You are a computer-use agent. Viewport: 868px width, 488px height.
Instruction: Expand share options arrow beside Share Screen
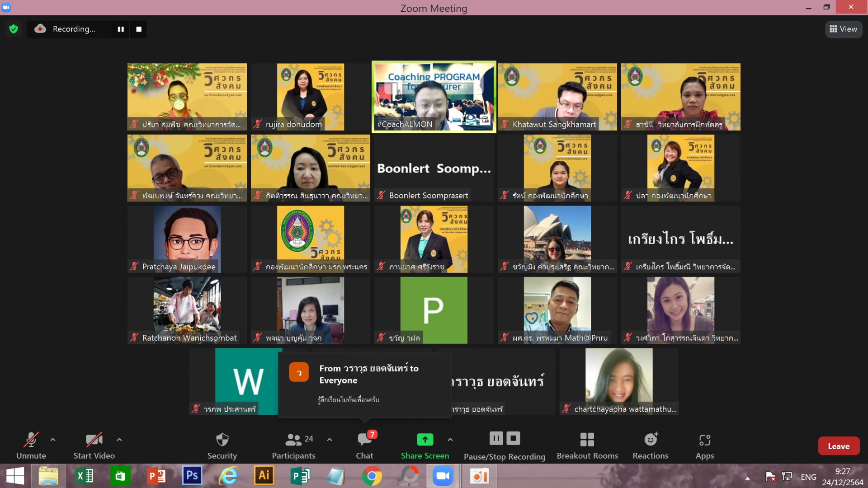450,439
